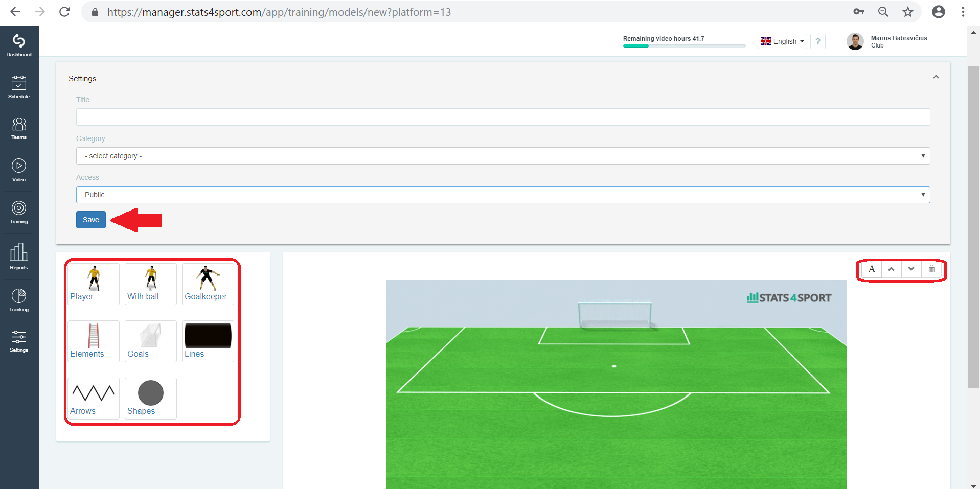
Task: Open the browser three-dot menu
Action: (x=963, y=12)
